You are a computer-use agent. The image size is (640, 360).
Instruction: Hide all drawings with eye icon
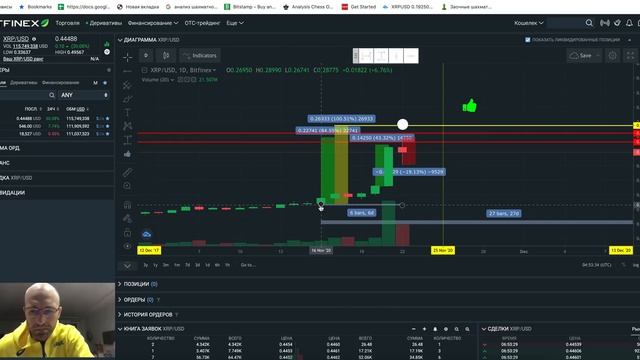pos(127,246)
